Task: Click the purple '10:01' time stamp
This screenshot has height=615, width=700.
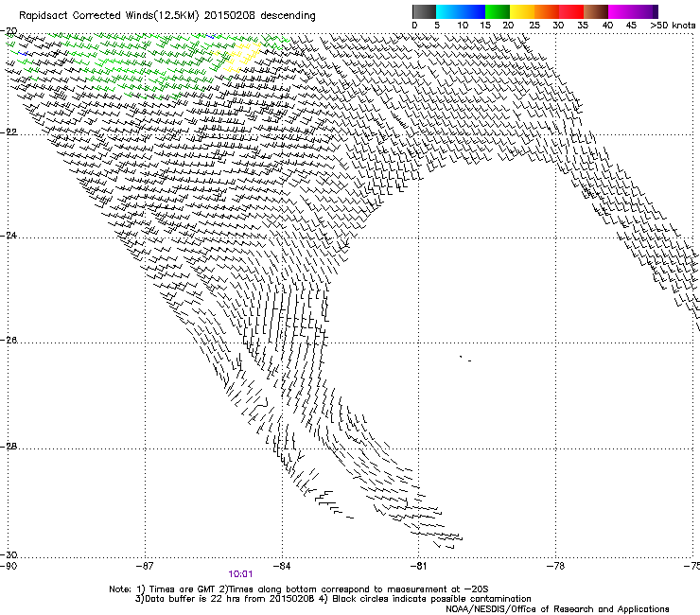Action: pos(240,574)
